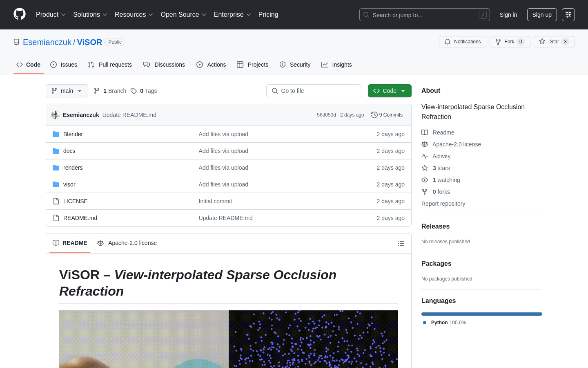Open the global navigation settings icon button

[x=568, y=15]
